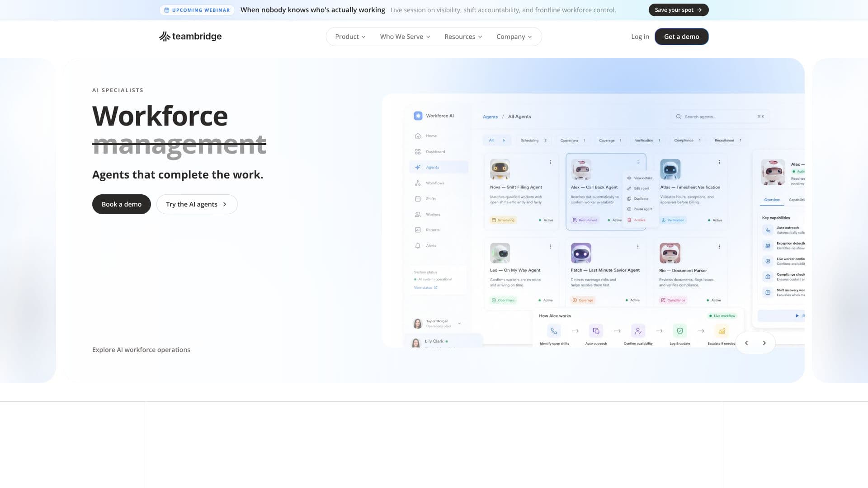Click the Explore AI workforce operations text
Viewport: 868px width, 488px height.
click(141, 350)
